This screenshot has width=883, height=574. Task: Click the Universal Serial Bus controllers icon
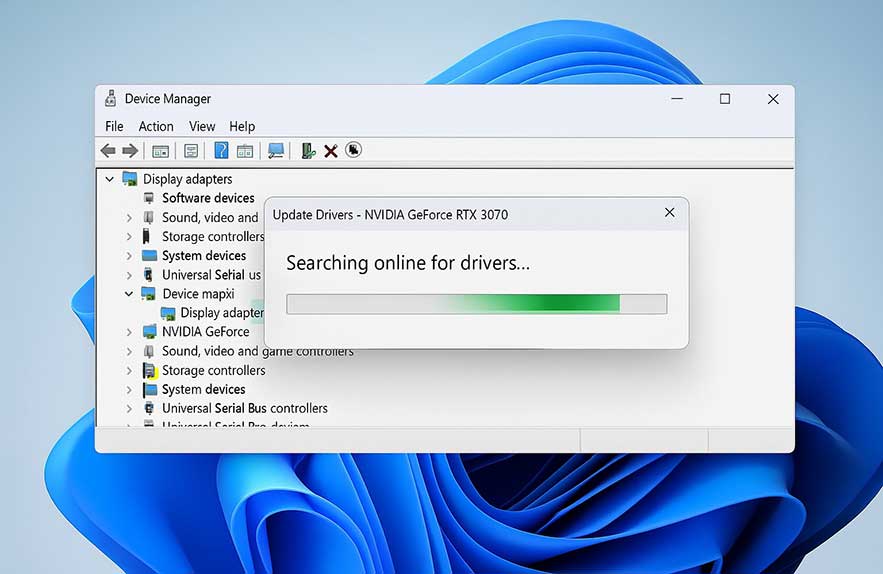[149, 408]
